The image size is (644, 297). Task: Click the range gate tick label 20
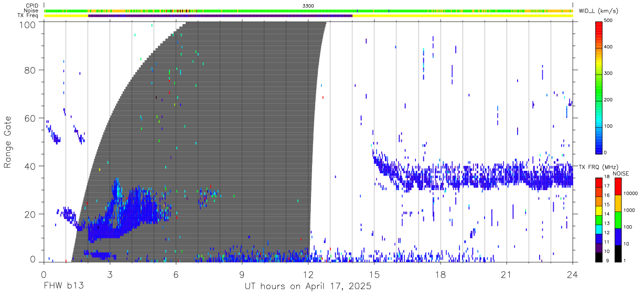[30, 214]
